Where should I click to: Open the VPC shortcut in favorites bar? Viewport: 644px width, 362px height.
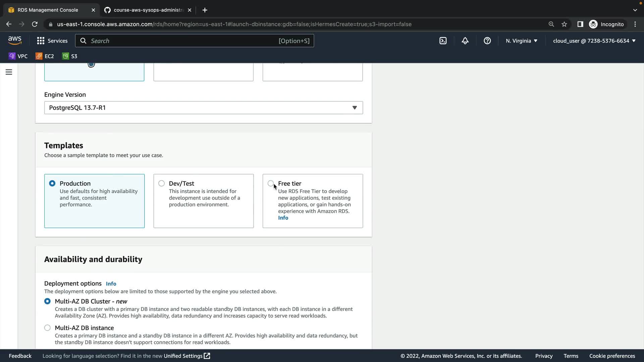click(x=18, y=56)
